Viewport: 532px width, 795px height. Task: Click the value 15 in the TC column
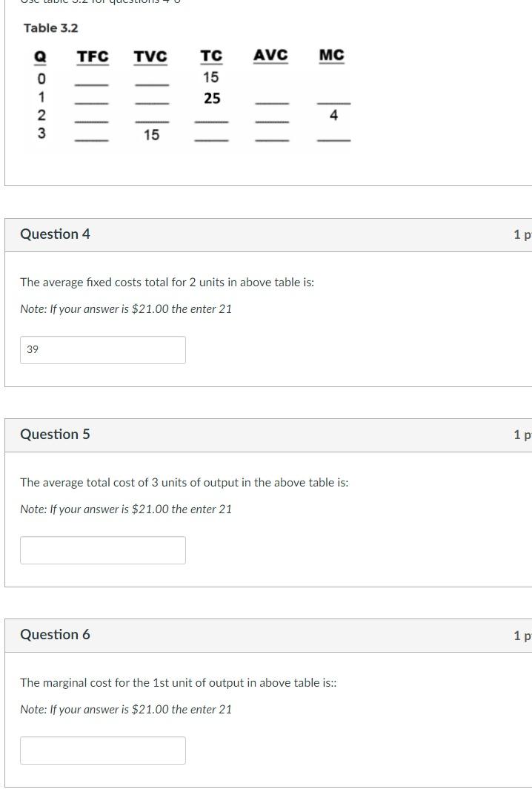click(x=211, y=76)
